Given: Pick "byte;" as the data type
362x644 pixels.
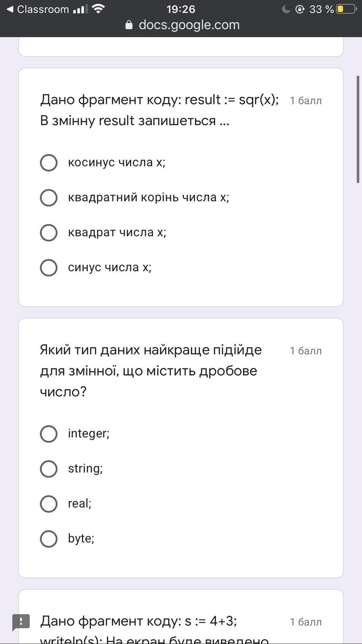Looking at the screenshot, I should pyautogui.click(x=49, y=539).
